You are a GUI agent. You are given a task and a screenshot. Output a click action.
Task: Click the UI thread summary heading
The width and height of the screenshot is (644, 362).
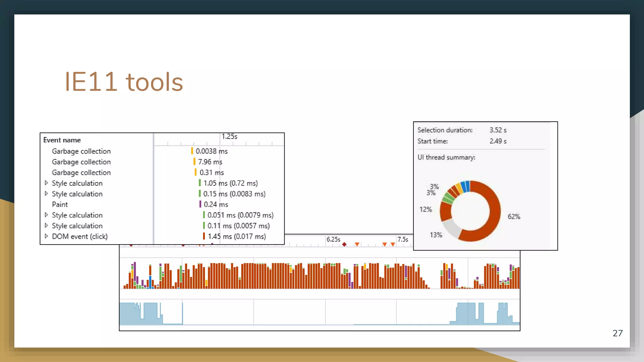(446, 157)
